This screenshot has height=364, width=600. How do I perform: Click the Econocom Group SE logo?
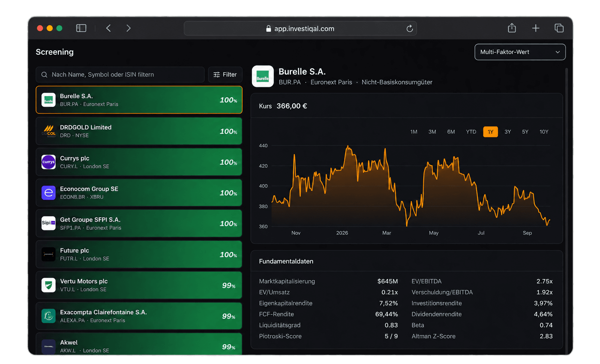pyautogui.click(x=48, y=193)
